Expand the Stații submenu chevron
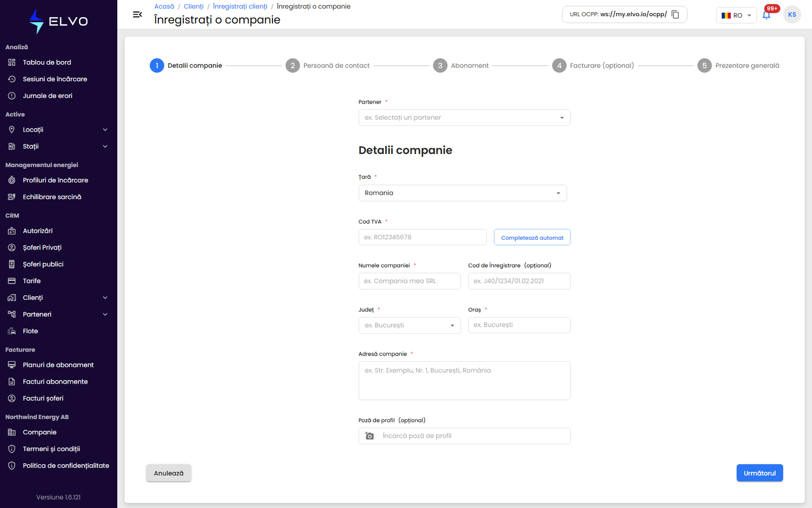 (105, 146)
